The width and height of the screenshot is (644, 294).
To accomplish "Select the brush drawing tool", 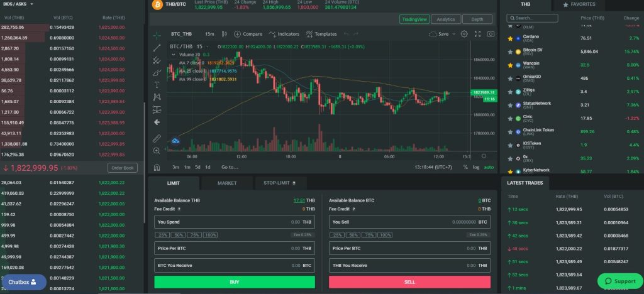I will click(x=157, y=73).
